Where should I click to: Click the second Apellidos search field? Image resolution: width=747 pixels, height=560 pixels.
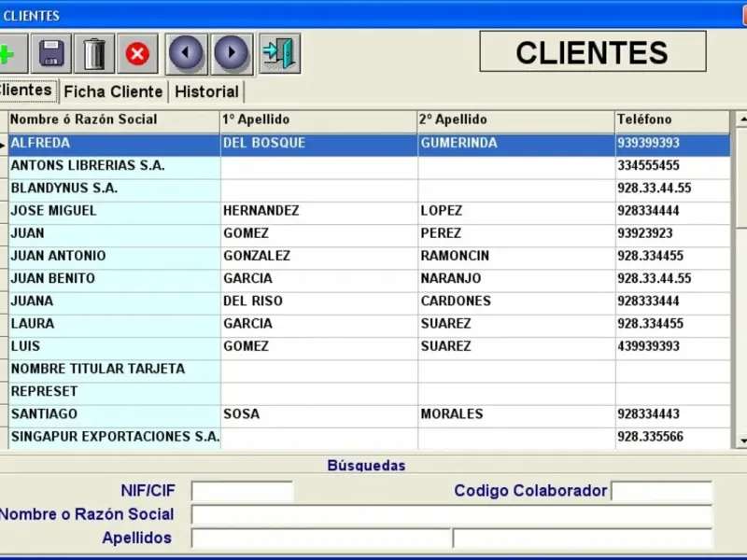tap(582, 539)
